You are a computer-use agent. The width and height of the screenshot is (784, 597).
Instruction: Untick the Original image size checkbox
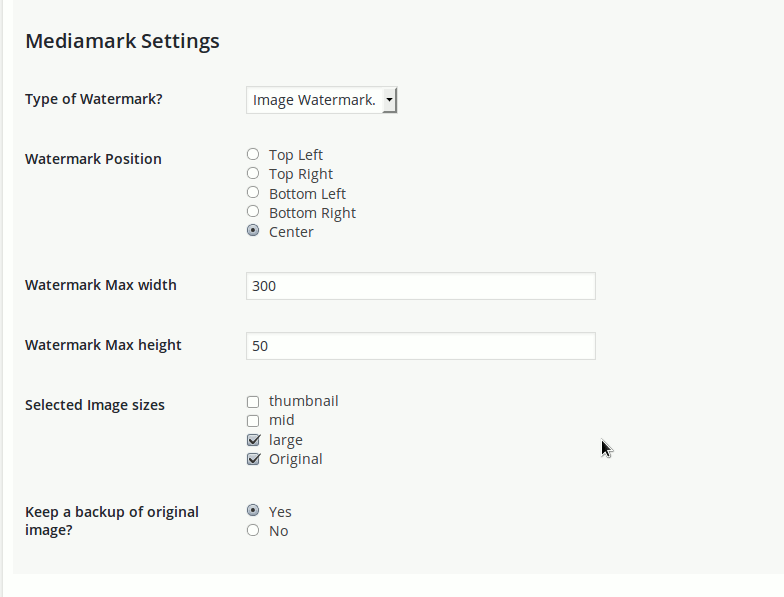point(254,459)
